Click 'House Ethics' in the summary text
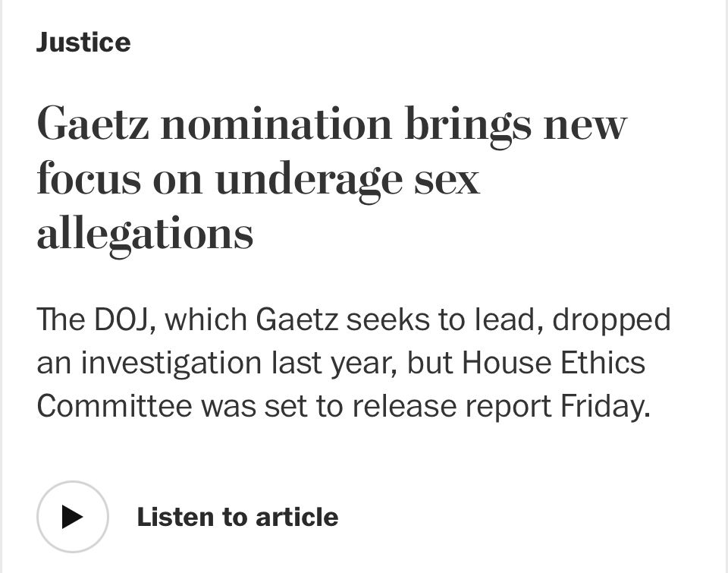728x573 pixels. [x=554, y=362]
